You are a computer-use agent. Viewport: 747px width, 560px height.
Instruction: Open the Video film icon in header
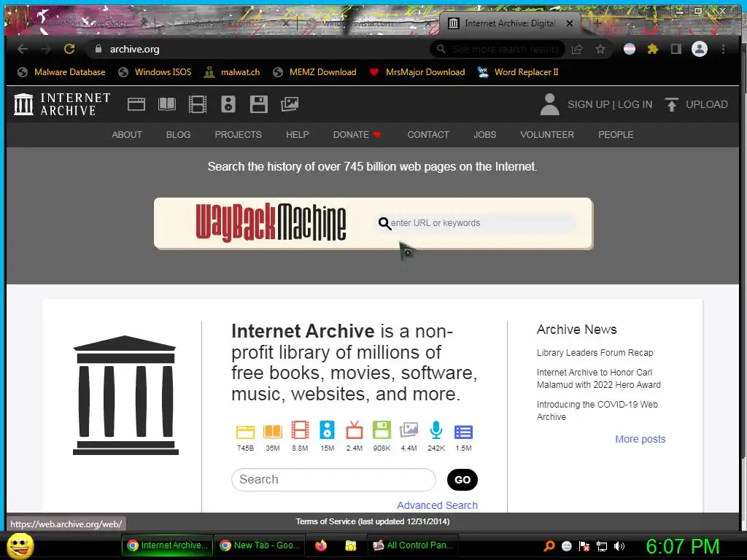point(197,104)
